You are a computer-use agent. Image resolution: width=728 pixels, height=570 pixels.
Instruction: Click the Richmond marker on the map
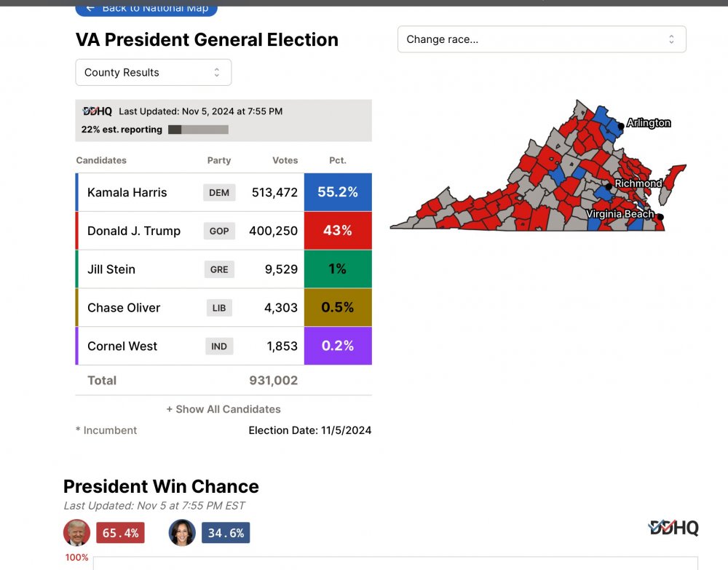point(609,186)
